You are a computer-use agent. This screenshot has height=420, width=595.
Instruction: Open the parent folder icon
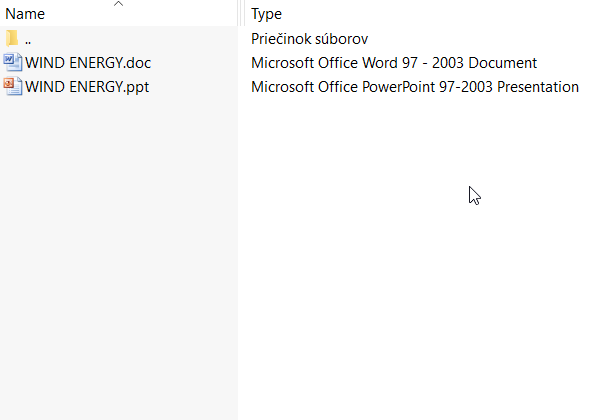tap(12, 38)
